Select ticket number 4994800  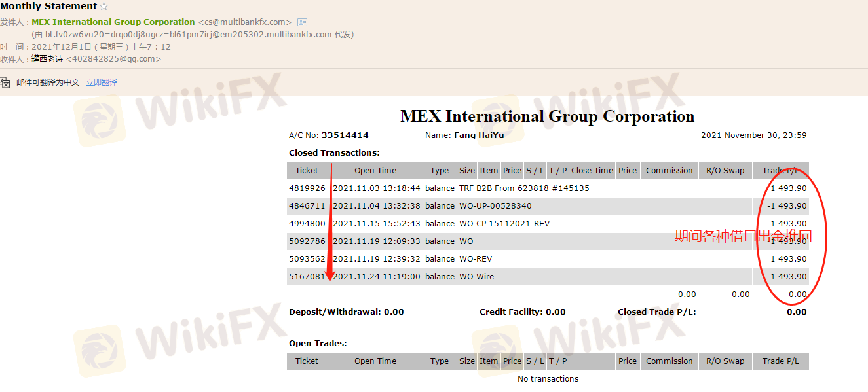coord(307,224)
